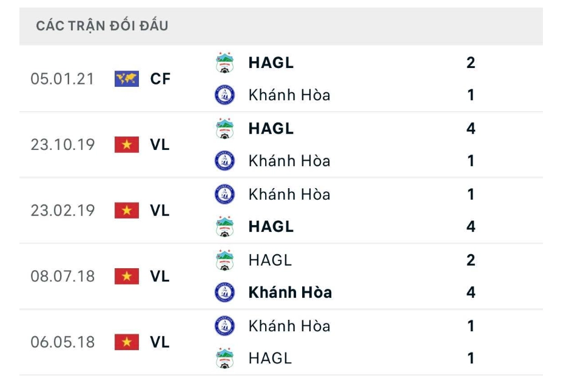
Task: Click the Khánh Hòa crest in the 06.05.18 match
Action: [225, 325]
